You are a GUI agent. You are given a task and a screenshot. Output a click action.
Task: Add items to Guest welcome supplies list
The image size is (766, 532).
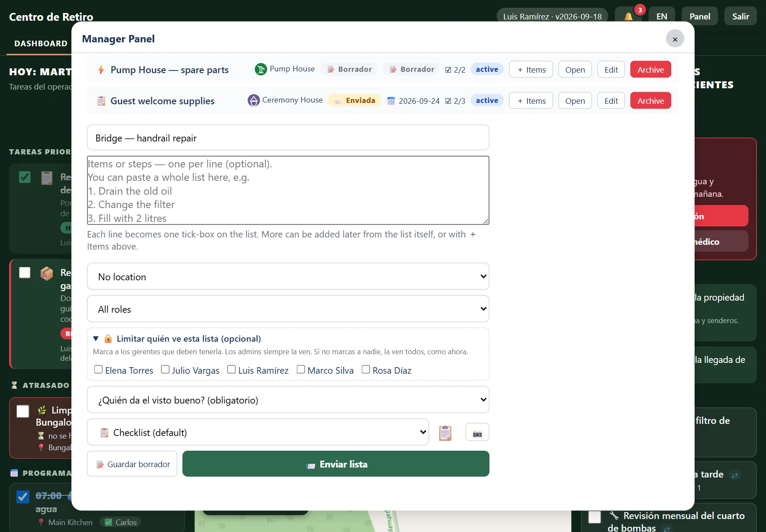click(531, 101)
